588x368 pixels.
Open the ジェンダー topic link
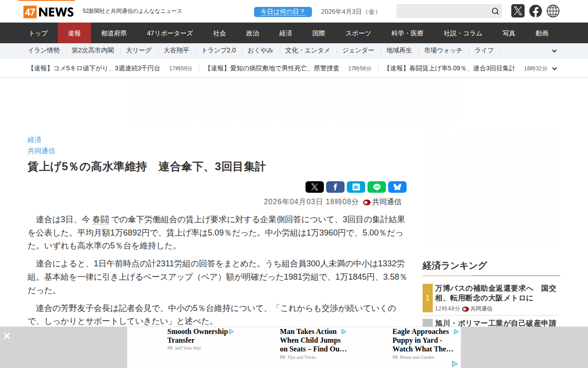(x=358, y=51)
